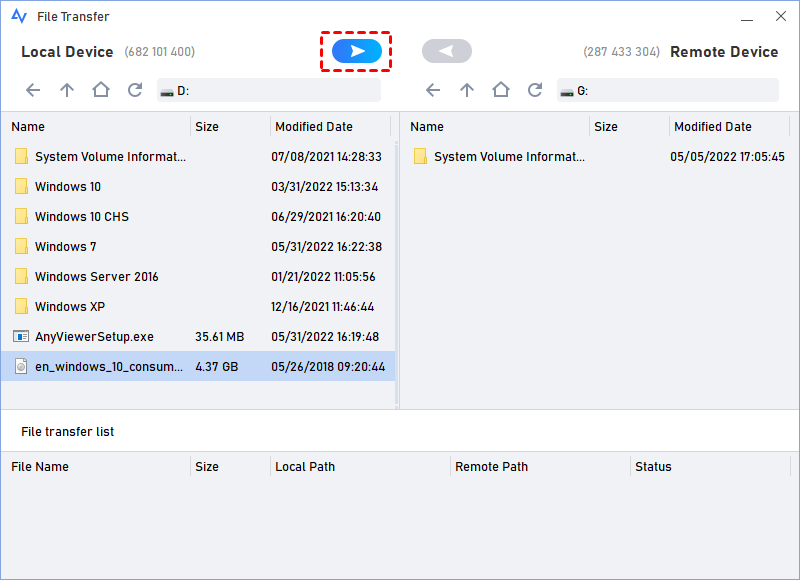This screenshot has width=800, height=580.
Task: Open home directory on the local panel
Action: (100, 89)
